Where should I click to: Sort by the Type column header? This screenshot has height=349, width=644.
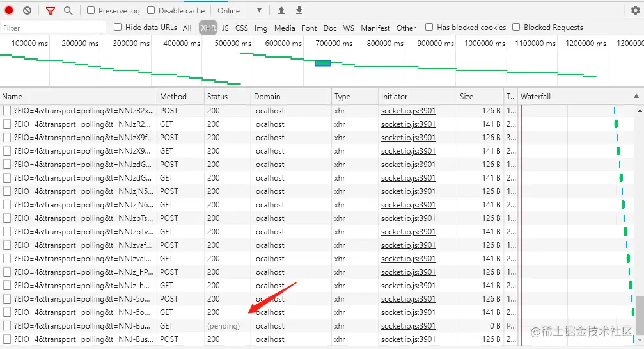pos(355,97)
